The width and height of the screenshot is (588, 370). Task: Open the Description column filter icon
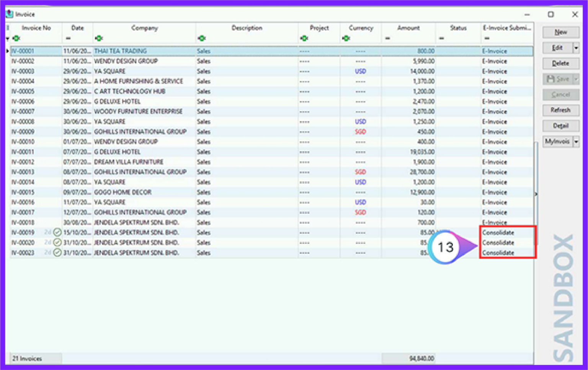coord(203,38)
